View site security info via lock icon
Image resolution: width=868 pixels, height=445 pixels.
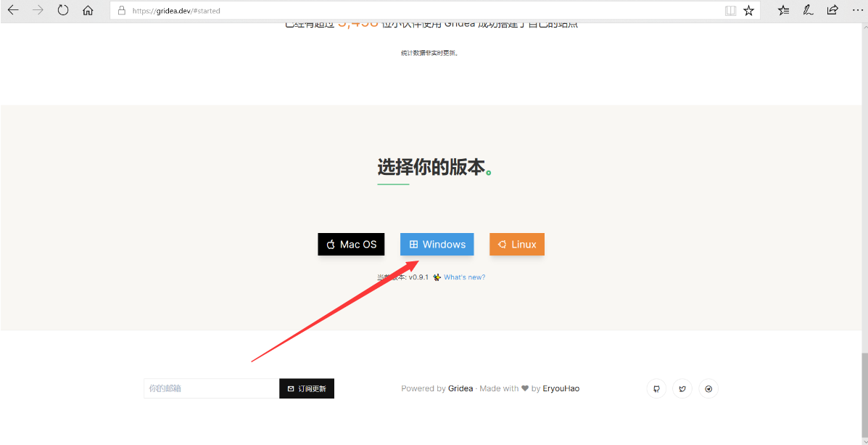(x=120, y=10)
